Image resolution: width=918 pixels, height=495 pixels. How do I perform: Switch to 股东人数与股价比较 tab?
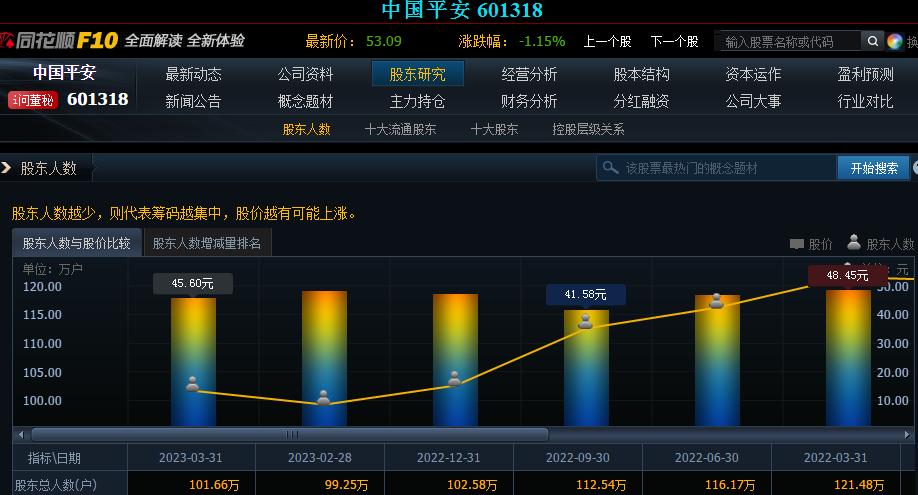[77, 243]
